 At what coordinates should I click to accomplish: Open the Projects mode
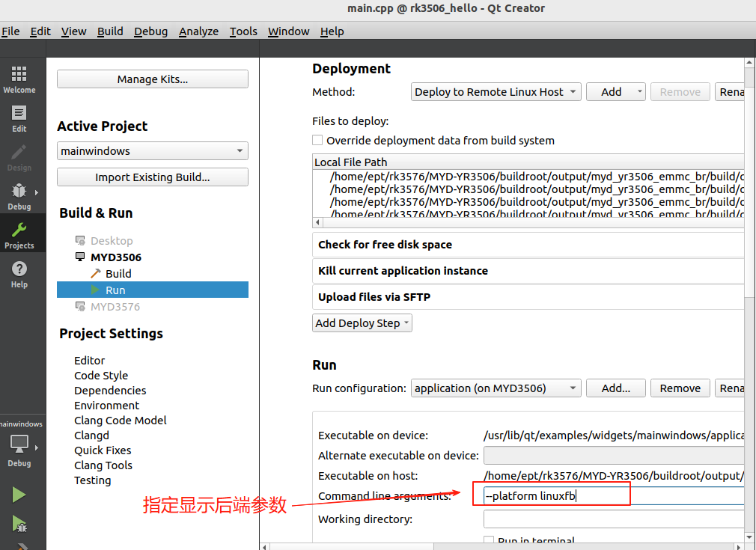click(19, 235)
